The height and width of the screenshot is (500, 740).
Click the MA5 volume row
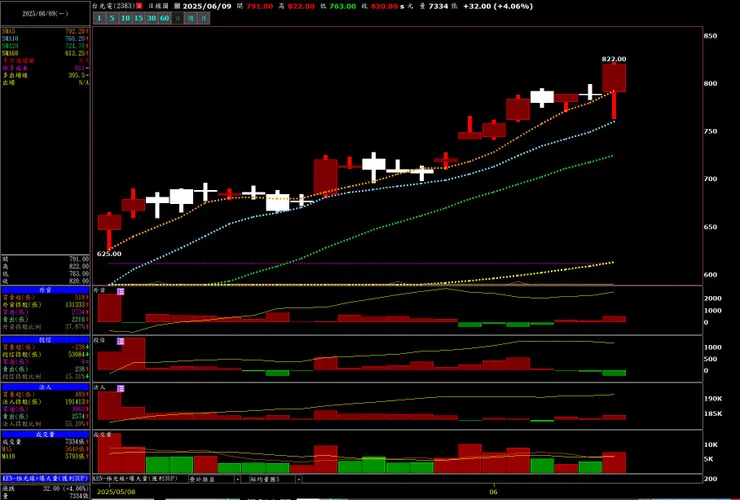click(45, 449)
